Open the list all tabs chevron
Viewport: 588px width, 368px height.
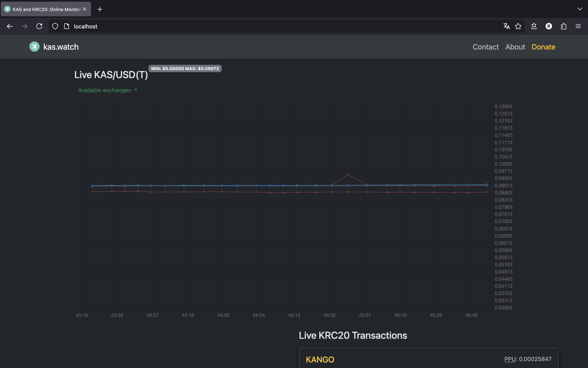click(x=579, y=9)
